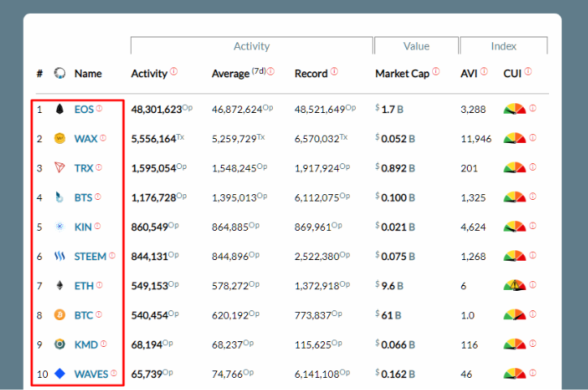The width and height of the screenshot is (588, 390).
Task: Open the KIN coin link
Action: pos(83,227)
